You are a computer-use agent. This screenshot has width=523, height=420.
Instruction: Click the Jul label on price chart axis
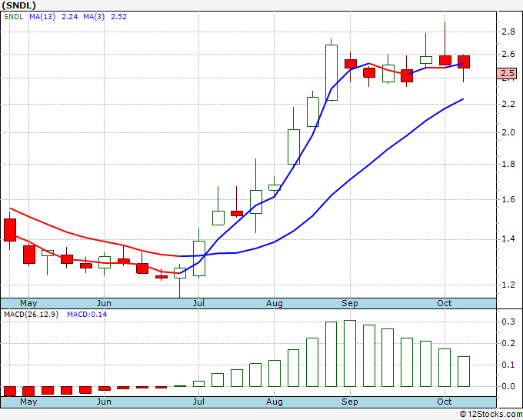coord(199,303)
